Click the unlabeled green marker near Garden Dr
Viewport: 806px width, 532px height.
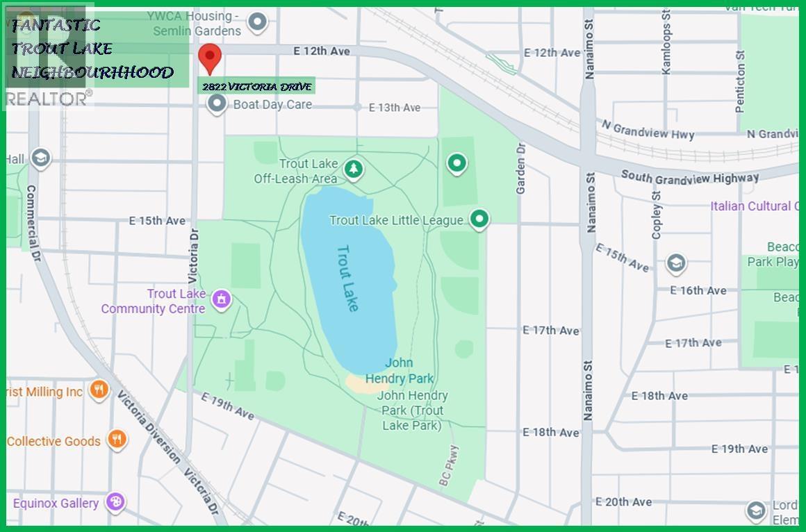click(457, 163)
